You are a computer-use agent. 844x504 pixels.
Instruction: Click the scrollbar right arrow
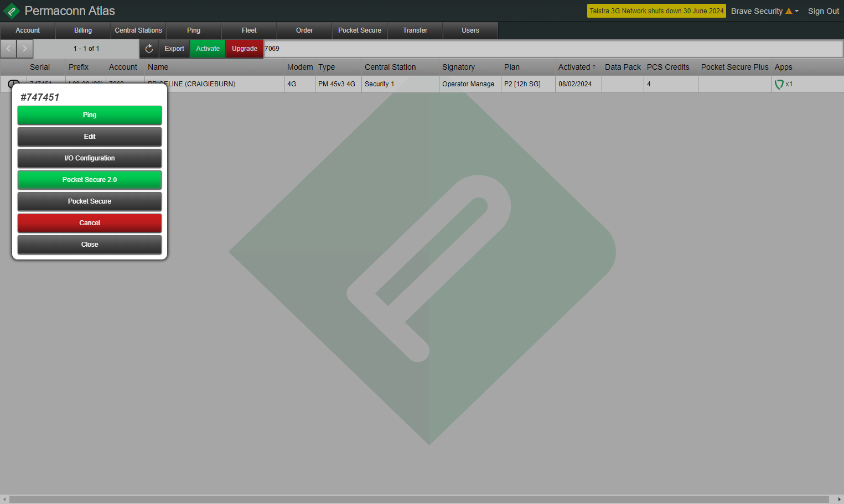pos(839,499)
